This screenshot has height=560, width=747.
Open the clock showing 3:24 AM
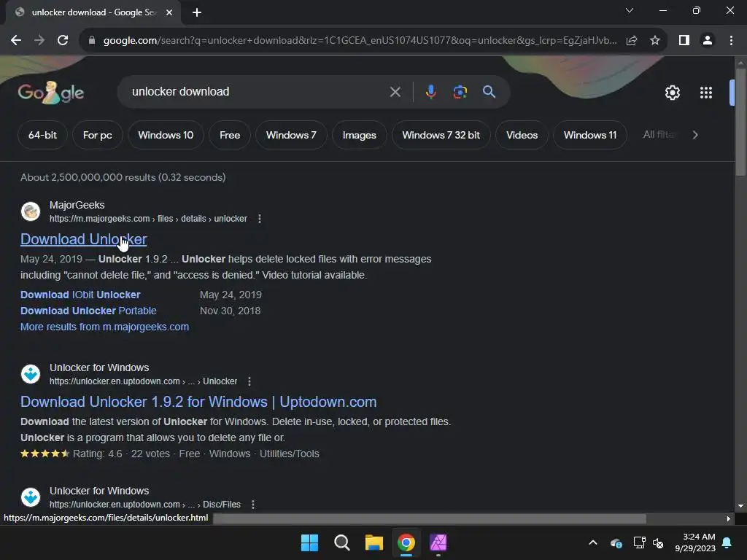(x=695, y=542)
